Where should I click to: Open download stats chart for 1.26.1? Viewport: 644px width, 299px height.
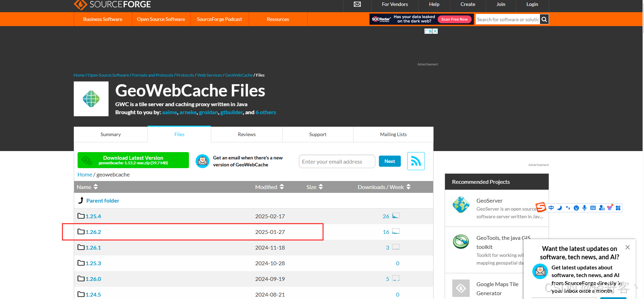396,247
